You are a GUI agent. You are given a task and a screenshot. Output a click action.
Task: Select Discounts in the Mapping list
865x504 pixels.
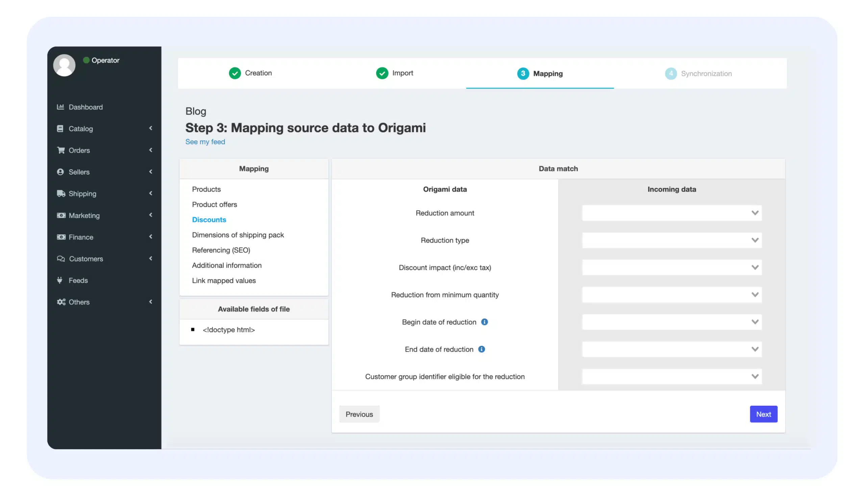(209, 219)
